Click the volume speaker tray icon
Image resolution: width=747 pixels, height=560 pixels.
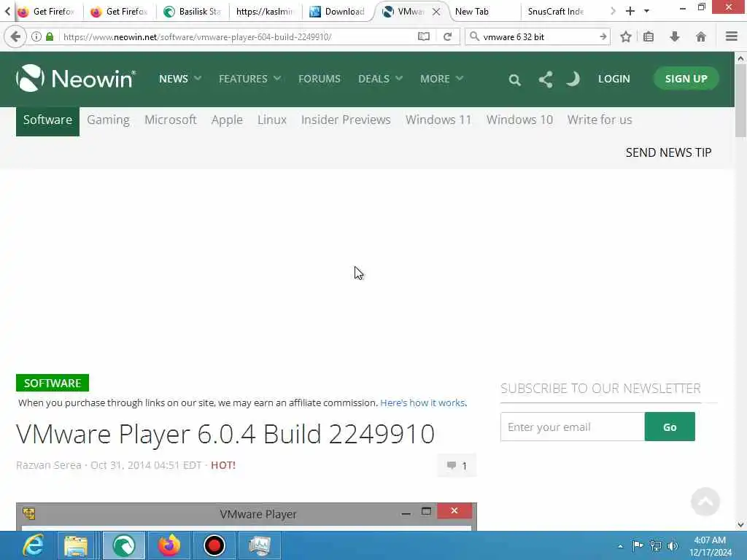pos(673,545)
